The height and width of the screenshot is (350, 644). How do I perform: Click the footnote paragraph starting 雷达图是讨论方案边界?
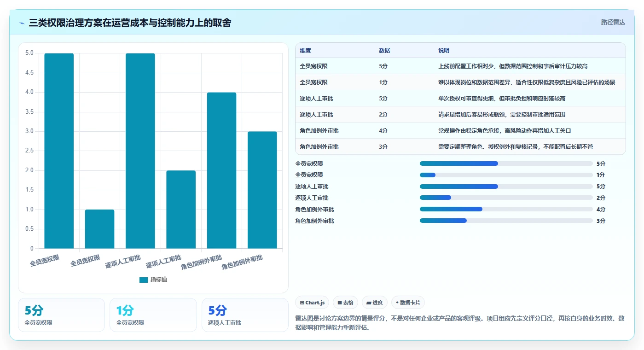tap(460, 323)
